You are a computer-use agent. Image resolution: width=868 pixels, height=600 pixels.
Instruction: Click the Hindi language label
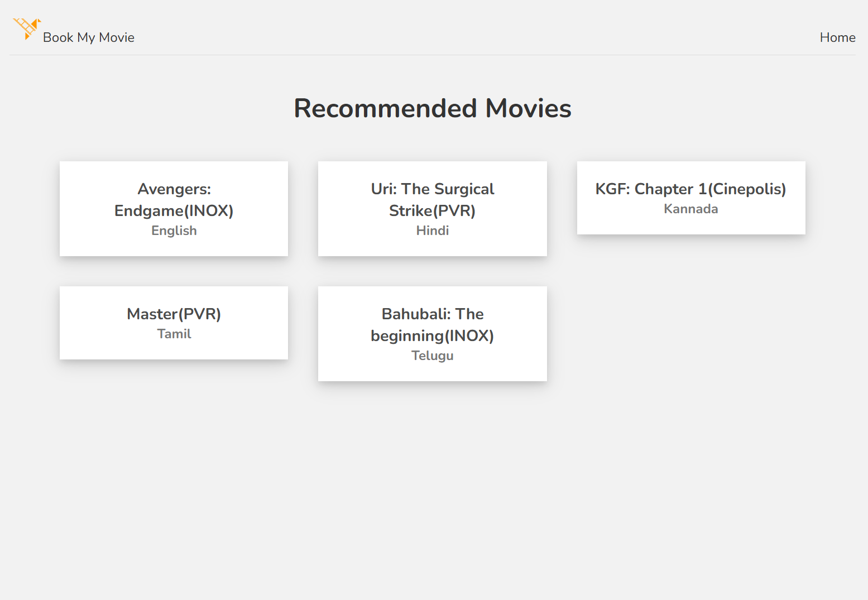tap(433, 231)
